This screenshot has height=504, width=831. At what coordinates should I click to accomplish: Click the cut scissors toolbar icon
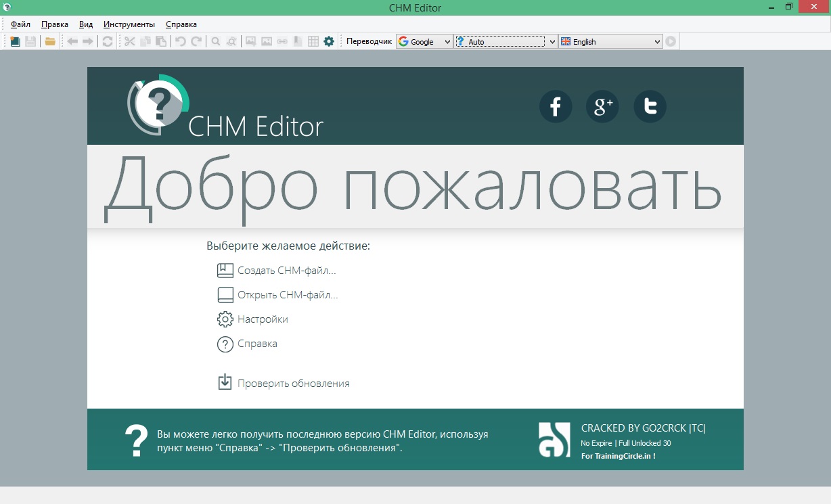pyautogui.click(x=129, y=41)
